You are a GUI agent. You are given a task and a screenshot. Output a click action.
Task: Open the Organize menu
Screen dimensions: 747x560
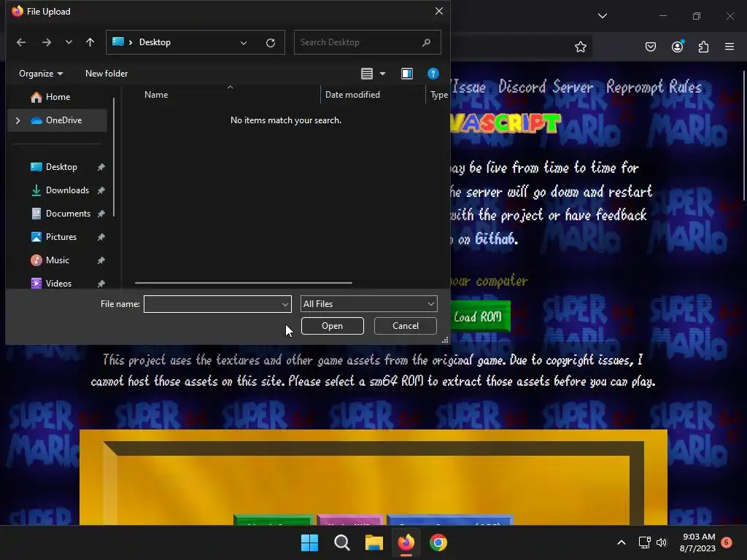pos(41,74)
